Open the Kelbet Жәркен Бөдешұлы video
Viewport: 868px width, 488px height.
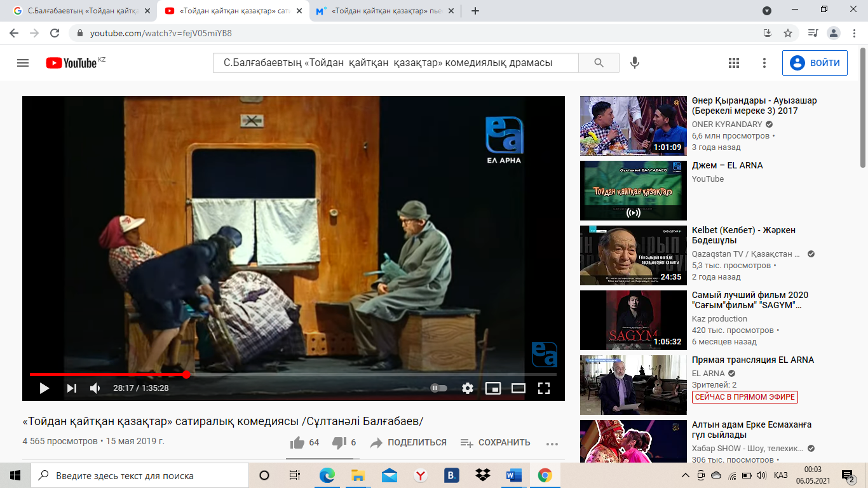(x=634, y=255)
